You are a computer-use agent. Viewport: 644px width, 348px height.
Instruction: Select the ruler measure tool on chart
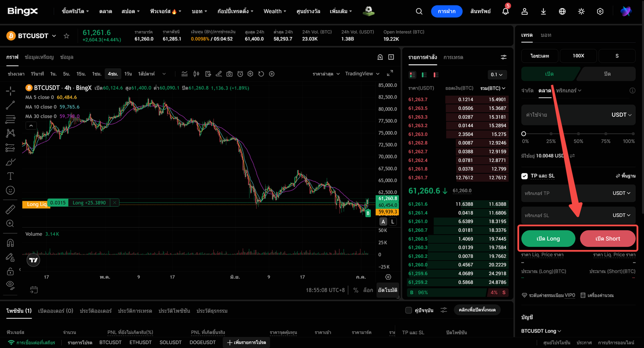10,209
